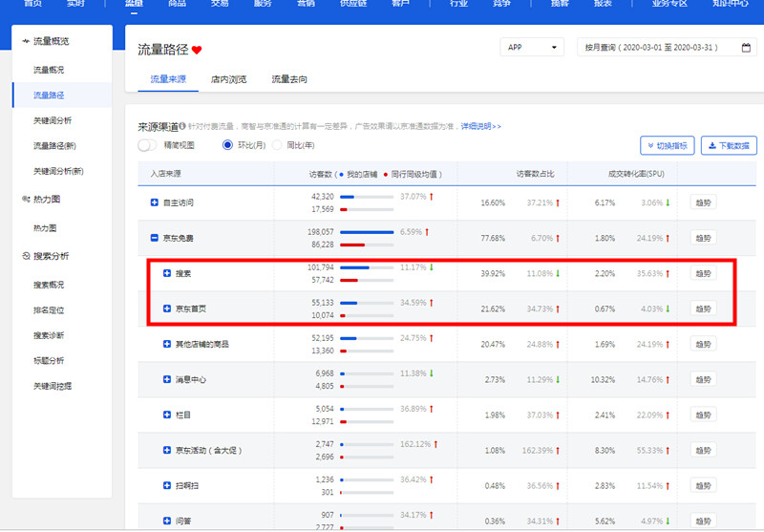This screenshot has height=532, width=764.
Task: Switch to the 流量去向 tab
Action: pyautogui.click(x=289, y=79)
